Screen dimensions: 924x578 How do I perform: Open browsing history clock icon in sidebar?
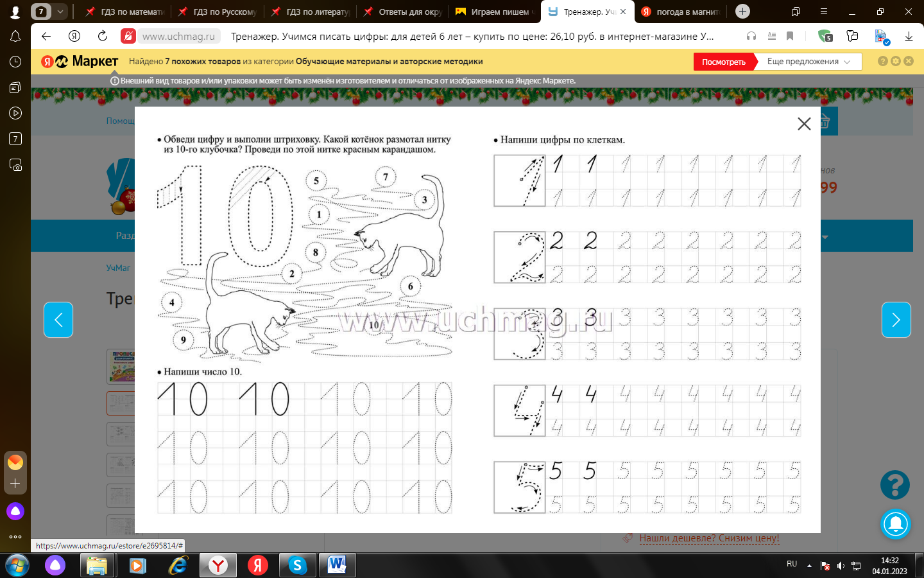coord(15,62)
